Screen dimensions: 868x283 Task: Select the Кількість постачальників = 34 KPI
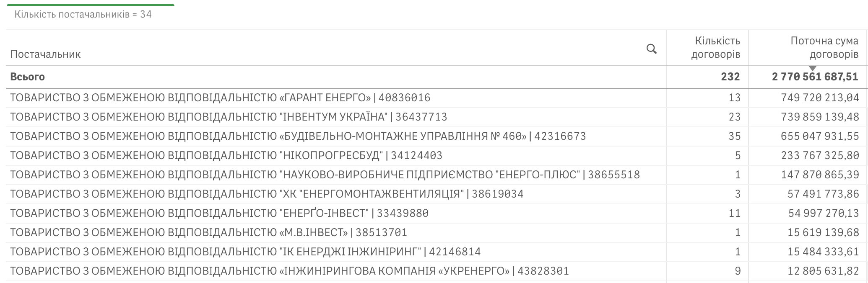[x=82, y=14]
